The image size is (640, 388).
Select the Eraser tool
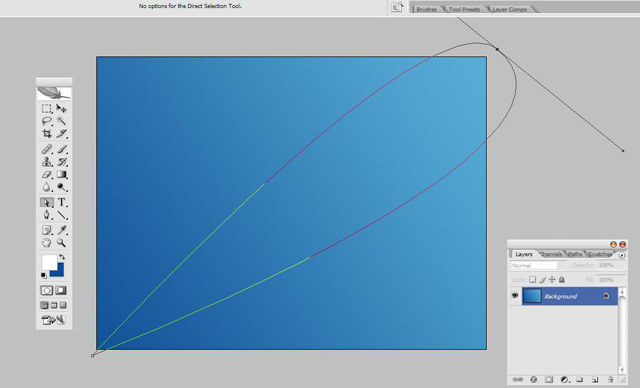coord(47,174)
